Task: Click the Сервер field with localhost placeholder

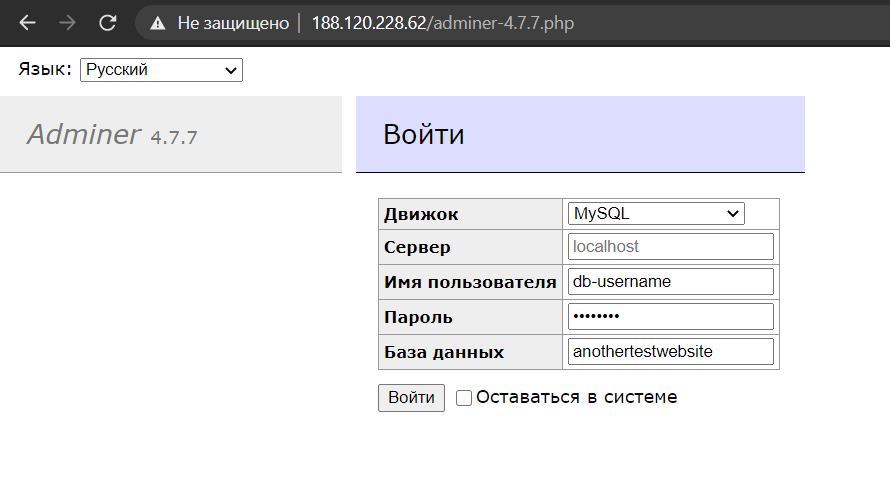Action: [670, 246]
